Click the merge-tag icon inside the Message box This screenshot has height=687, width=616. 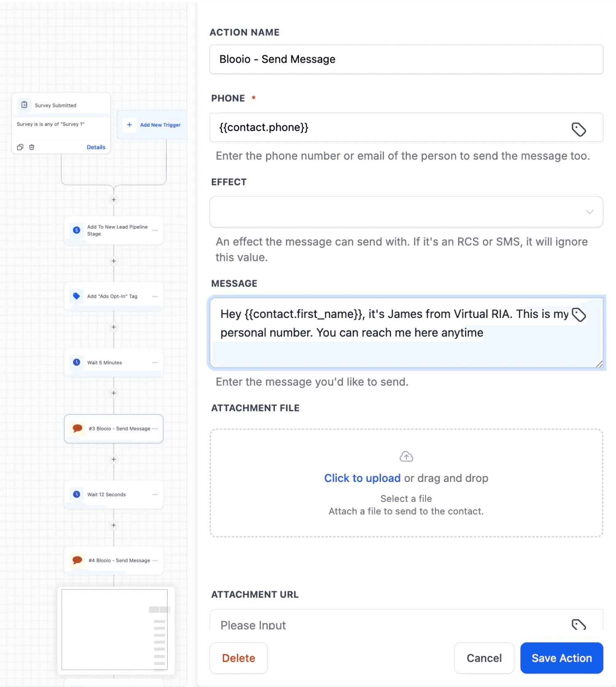point(579,315)
